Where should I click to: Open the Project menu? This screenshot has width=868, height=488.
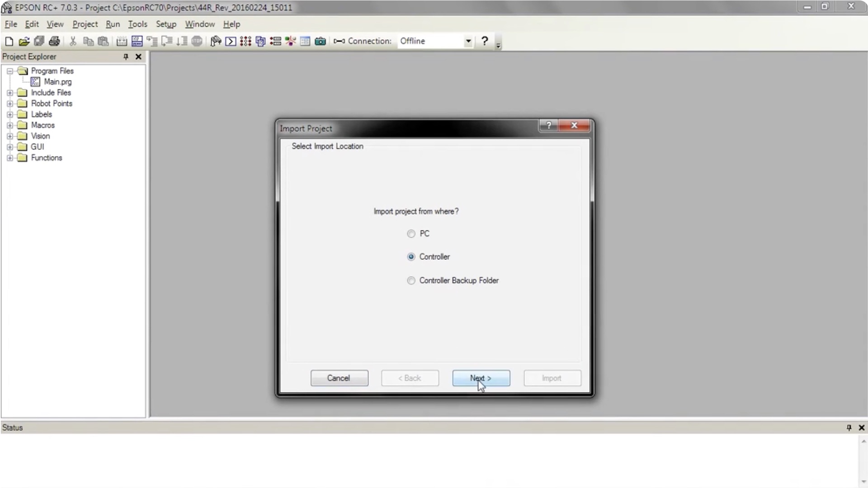tap(85, 24)
